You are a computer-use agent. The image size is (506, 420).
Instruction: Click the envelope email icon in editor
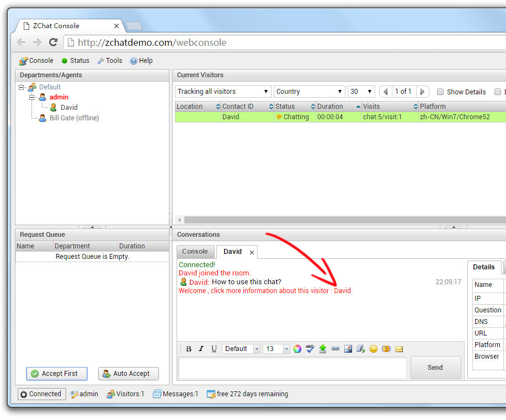[x=399, y=349]
